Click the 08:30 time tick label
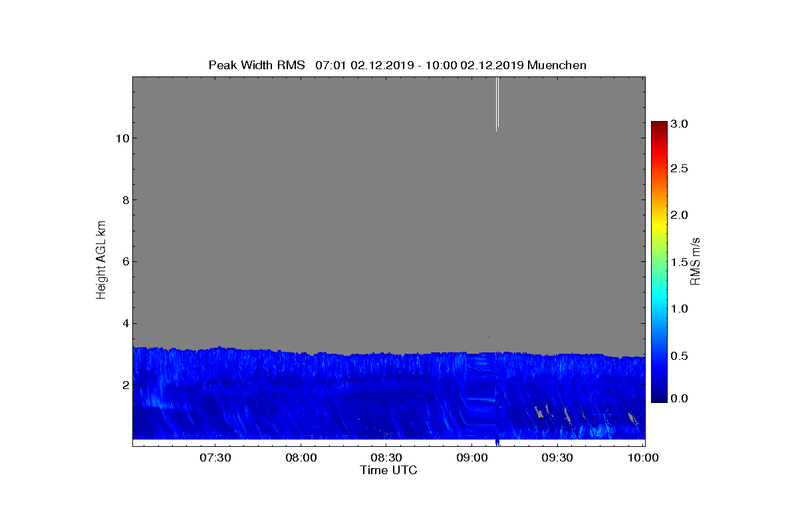Screen dimensions: 798x532 [x=387, y=458]
